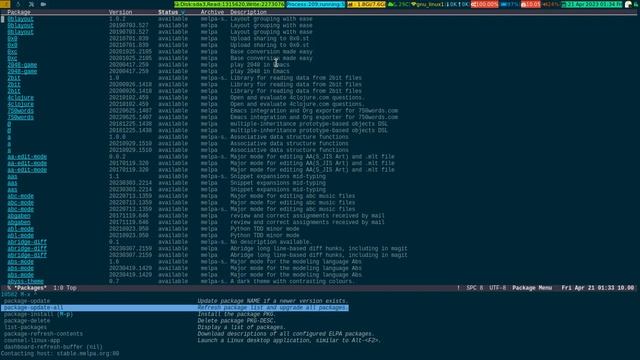Click the yellow memory usage status block
This screenshot has width=640, height=360.
point(366,4)
